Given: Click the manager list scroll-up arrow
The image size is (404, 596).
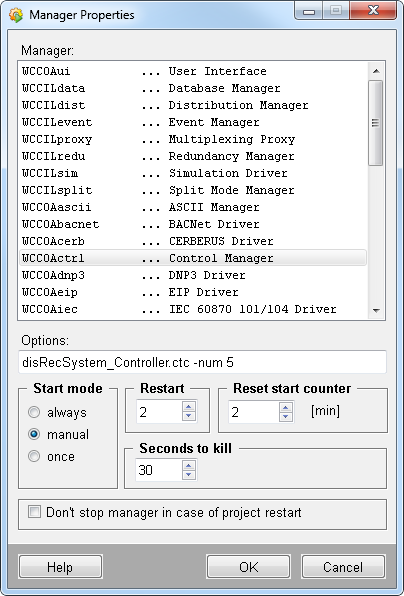Looking at the screenshot, I should 376,71.
